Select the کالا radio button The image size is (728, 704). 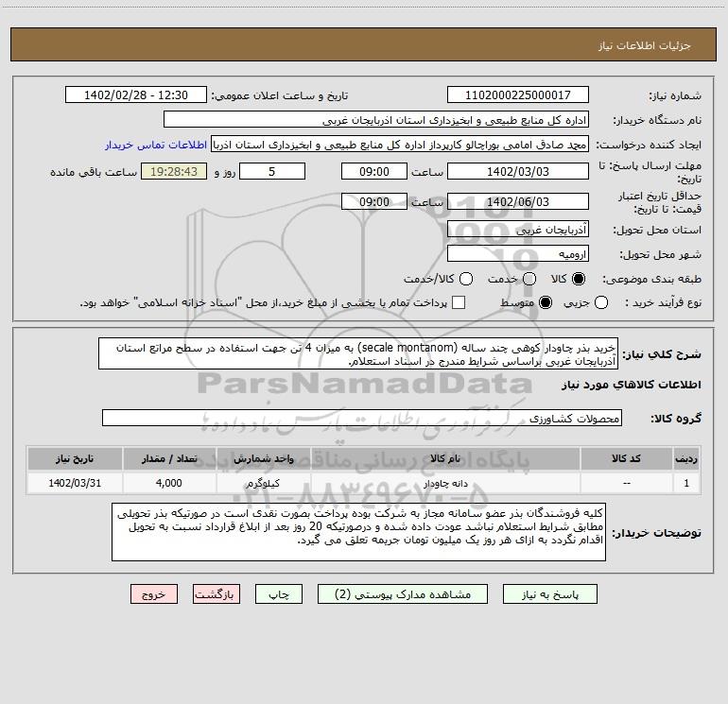(579, 279)
